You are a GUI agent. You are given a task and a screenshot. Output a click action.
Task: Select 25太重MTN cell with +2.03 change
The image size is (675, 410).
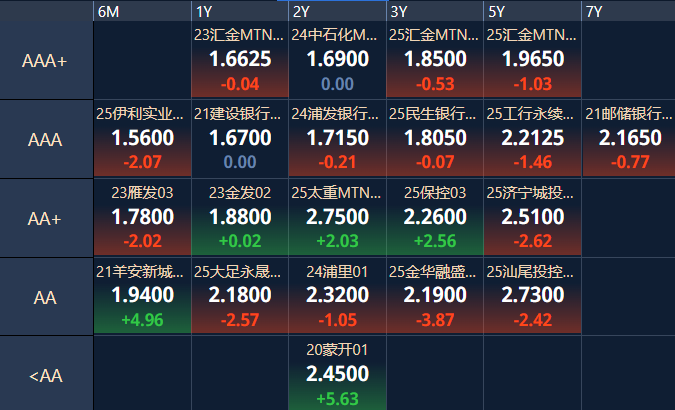338,217
